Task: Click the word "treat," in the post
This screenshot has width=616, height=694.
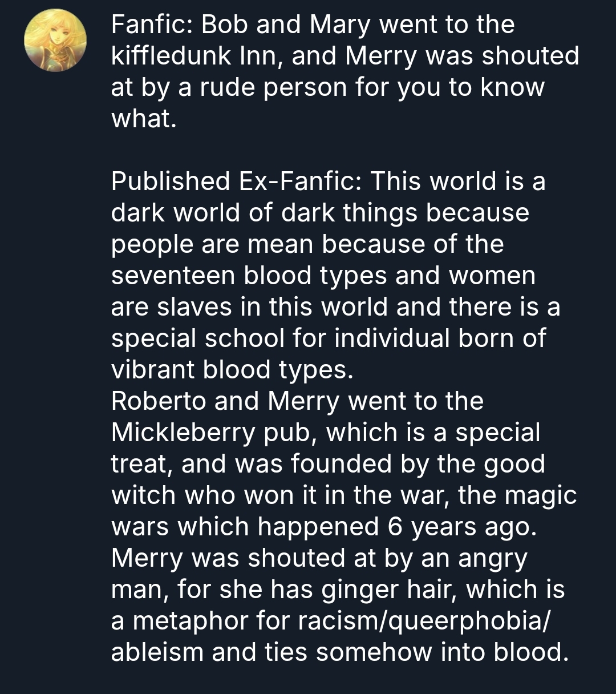Action: (x=142, y=464)
